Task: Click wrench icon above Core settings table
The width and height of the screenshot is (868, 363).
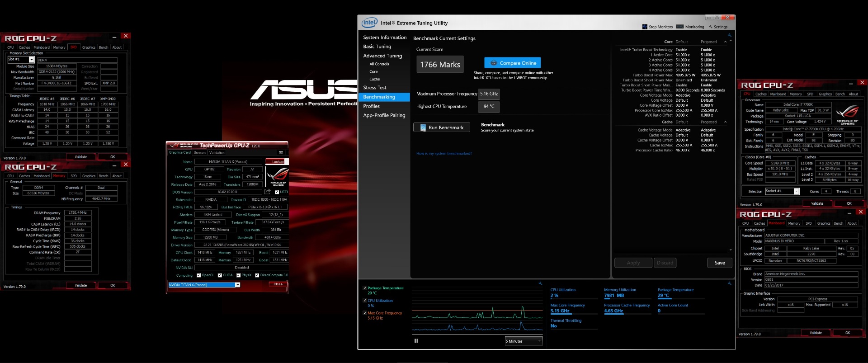Action: pyautogui.click(x=729, y=35)
